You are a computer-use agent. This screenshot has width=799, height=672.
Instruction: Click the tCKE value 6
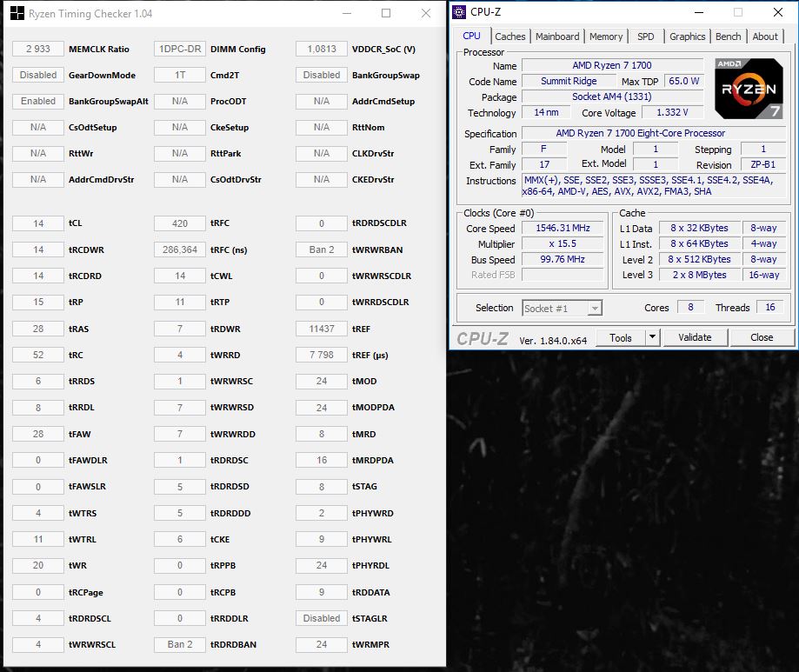[x=180, y=539]
